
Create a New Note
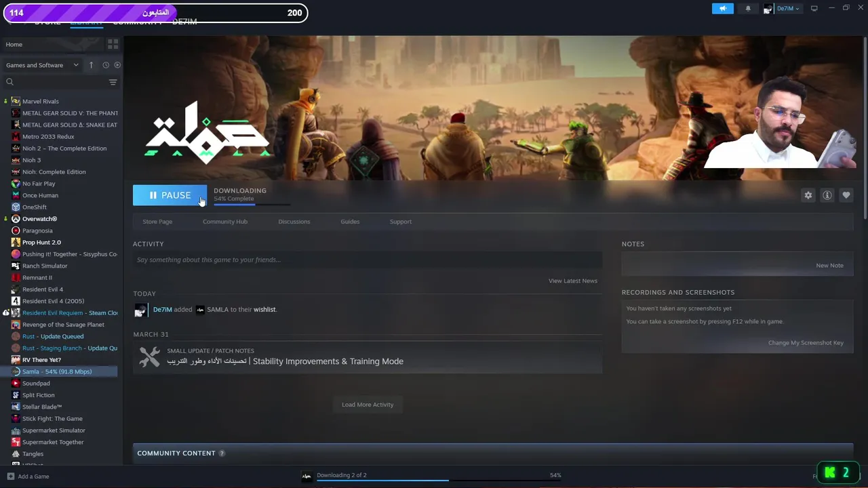pos(829,266)
